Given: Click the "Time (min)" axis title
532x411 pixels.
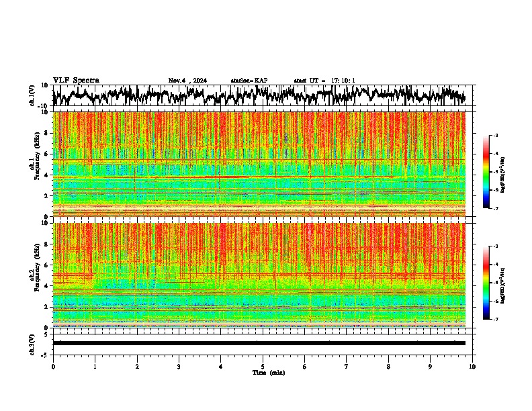Looking at the screenshot, I should [x=269, y=373].
